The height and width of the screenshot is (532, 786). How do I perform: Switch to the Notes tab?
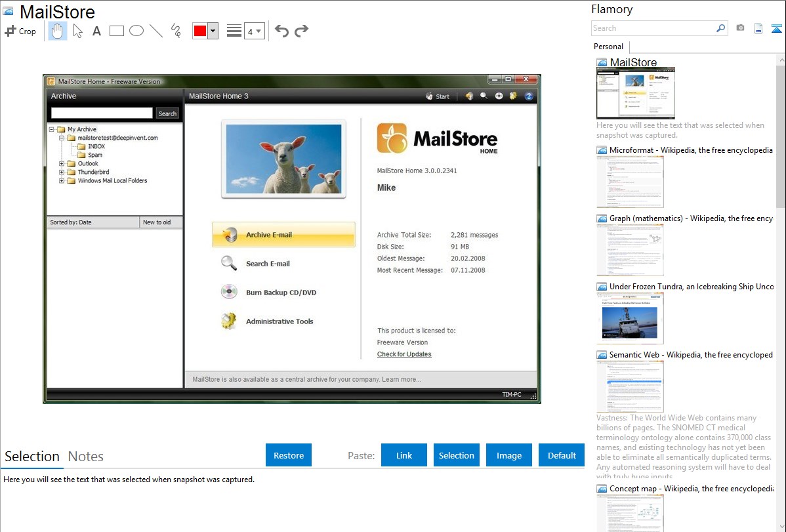click(86, 457)
